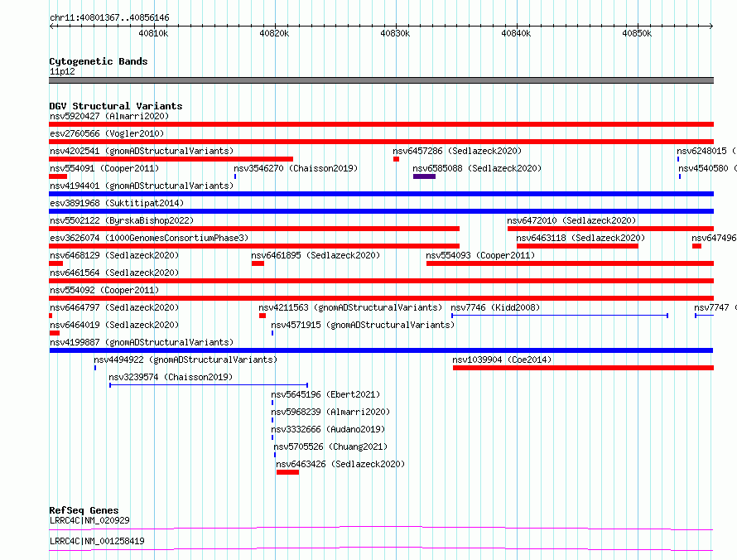Screen dimensions: 737x560
Task: Select nsv4494922 gnomADStructuralVariants label
Action: pyautogui.click(x=185, y=360)
